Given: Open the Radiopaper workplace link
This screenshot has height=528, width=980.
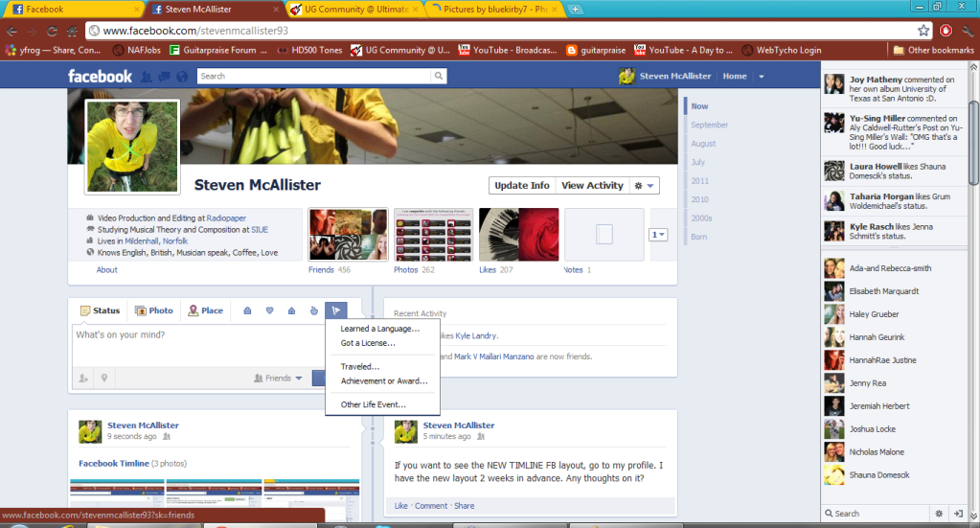Looking at the screenshot, I should [x=226, y=218].
